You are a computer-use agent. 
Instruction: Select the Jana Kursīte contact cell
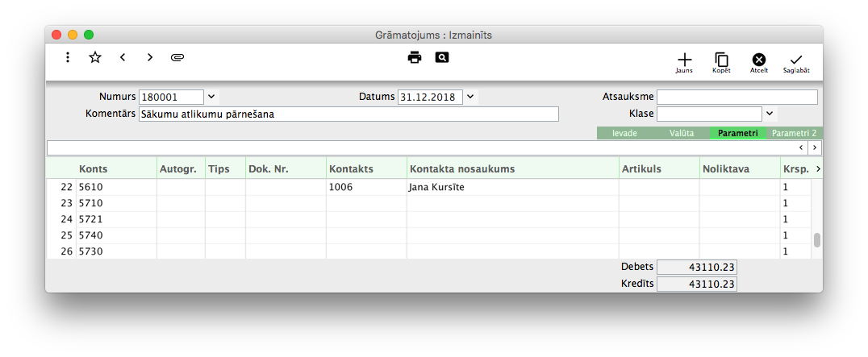click(511, 187)
